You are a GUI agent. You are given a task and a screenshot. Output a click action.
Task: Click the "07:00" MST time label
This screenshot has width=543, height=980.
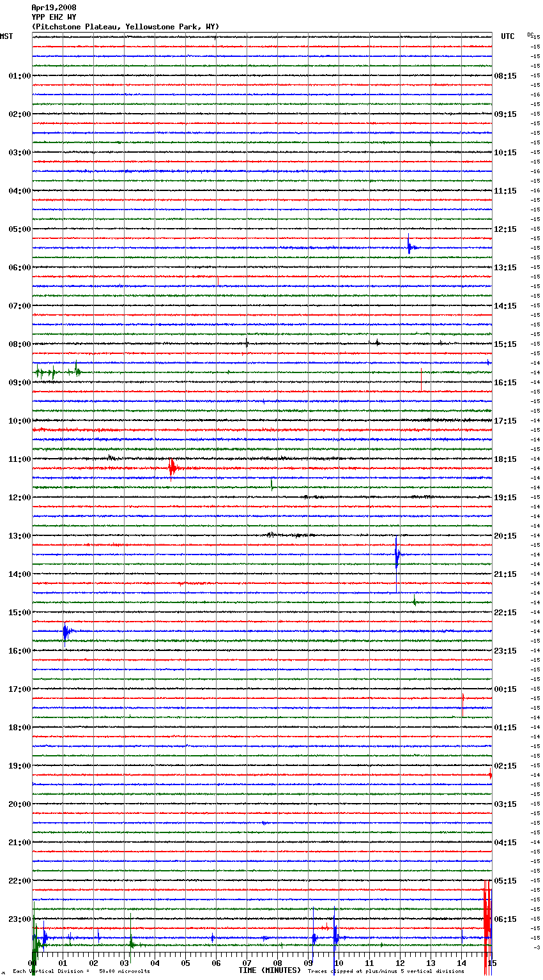20,306
